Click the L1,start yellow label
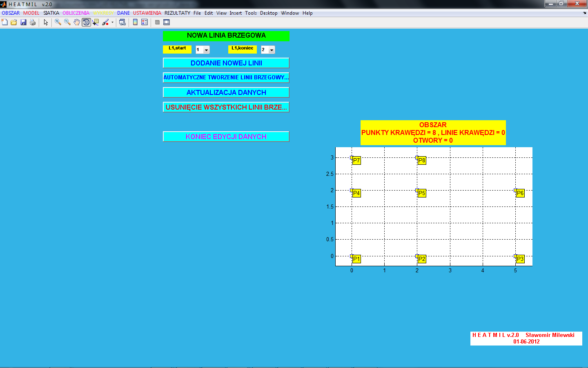 coord(177,49)
